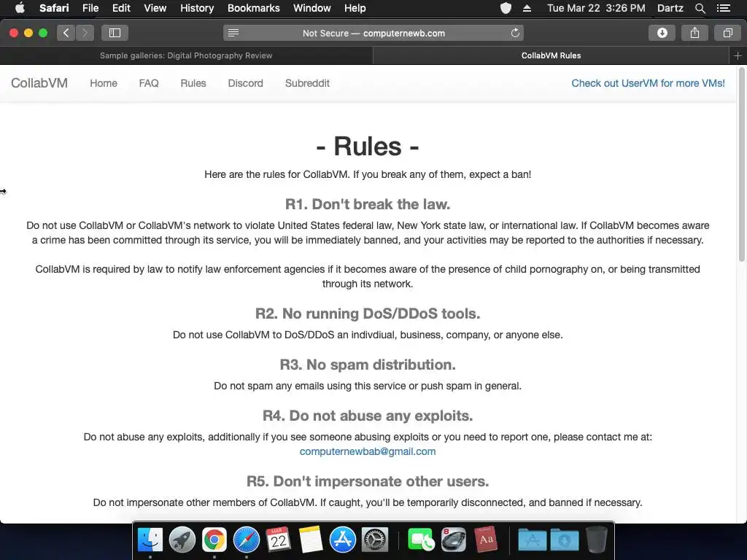The height and width of the screenshot is (560, 747).
Task: Open Spotlight search
Action: click(700, 8)
